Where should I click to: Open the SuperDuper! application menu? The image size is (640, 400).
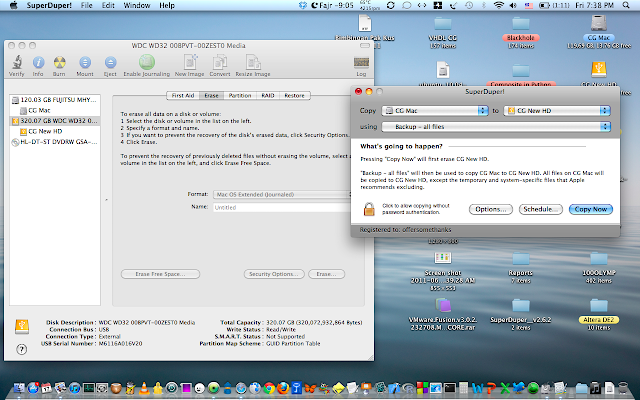49,5
